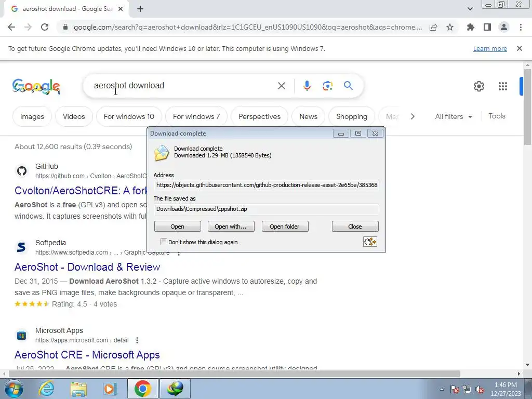Viewport: 532px width, 399px height.
Task: Submit search with the magnifier icon
Action: pos(348,86)
